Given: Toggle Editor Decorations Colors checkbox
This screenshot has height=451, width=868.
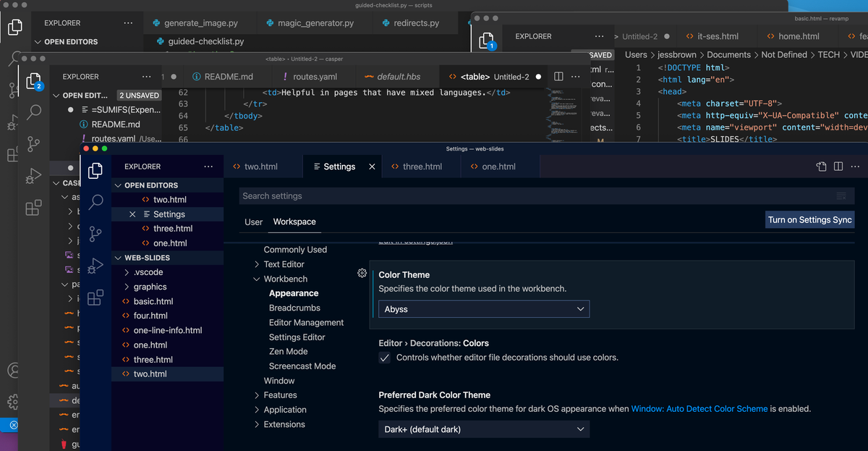Looking at the screenshot, I should [x=385, y=358].
